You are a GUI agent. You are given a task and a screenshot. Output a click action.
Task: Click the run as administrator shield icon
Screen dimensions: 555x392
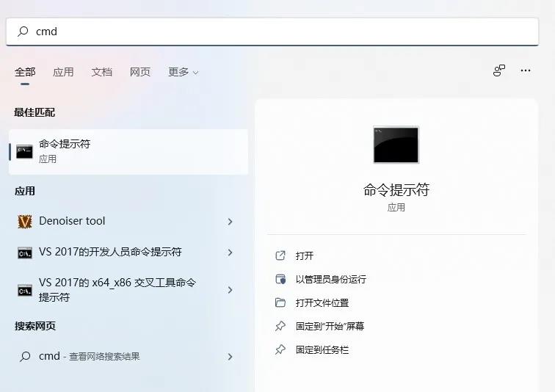[280, 279]
